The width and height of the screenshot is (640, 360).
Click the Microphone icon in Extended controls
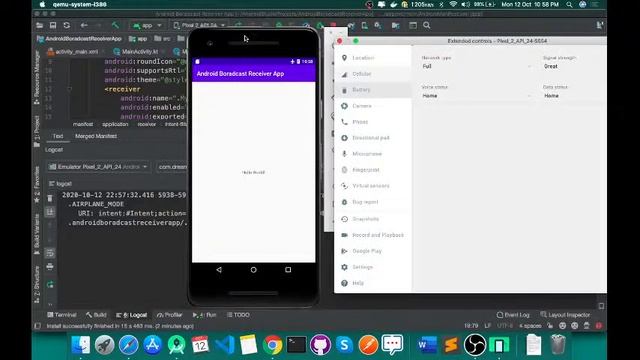click(x=344, y=154)
